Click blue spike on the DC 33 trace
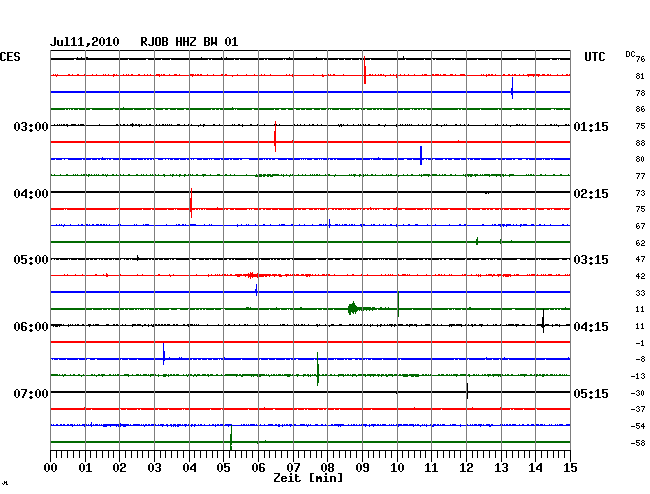Image resolution: width=650 pixels, height=494 pixels. [257, 290]
